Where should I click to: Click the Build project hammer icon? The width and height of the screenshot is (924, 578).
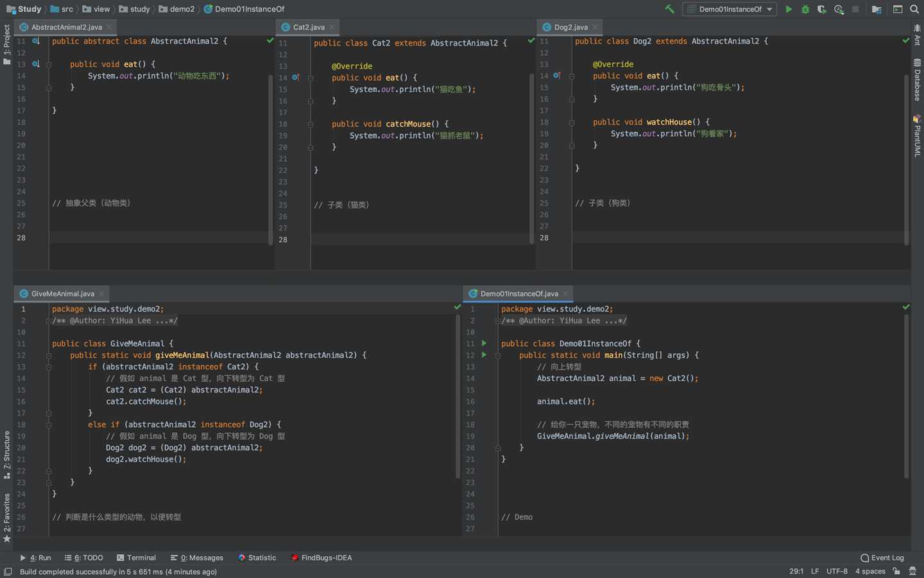coord(669,9)
